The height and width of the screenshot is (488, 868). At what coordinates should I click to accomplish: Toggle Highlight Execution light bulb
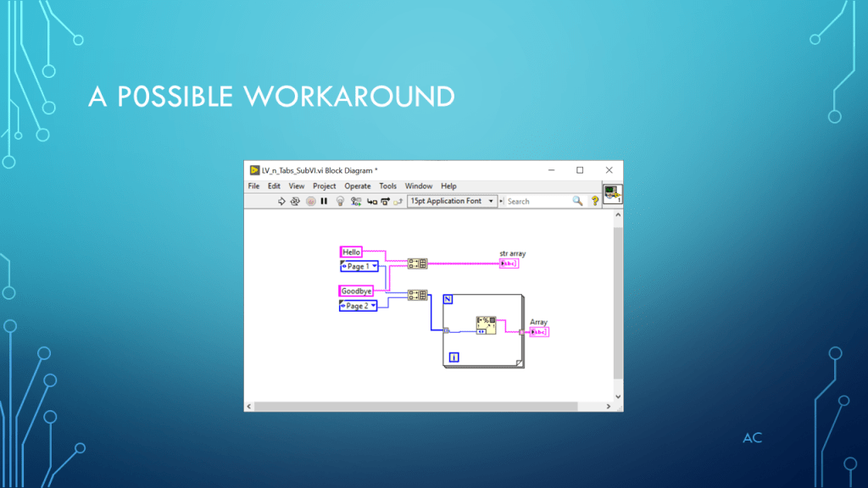pos(340,202)
